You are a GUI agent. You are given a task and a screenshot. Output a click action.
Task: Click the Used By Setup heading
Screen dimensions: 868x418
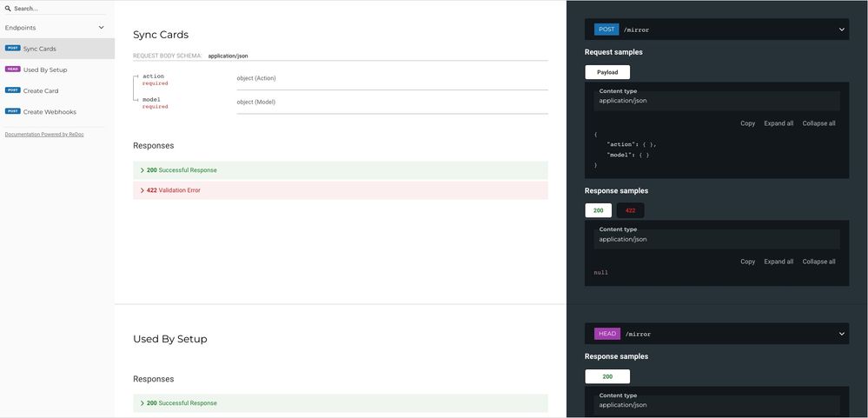coord(170,339)
